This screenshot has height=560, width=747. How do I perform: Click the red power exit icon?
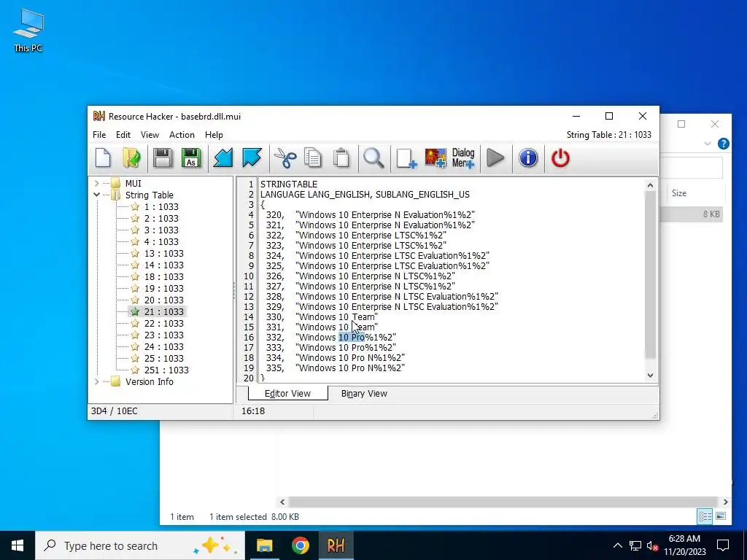(560, 158)
